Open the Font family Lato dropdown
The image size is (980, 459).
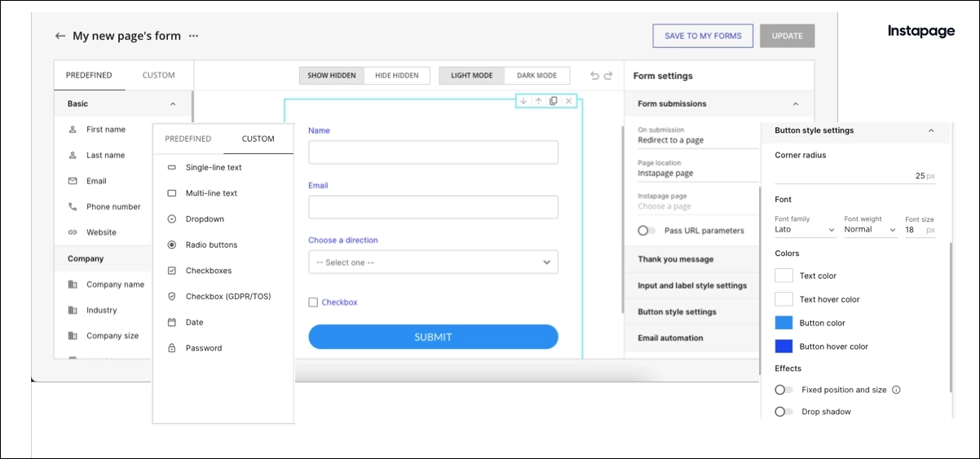tap(806, 230)
